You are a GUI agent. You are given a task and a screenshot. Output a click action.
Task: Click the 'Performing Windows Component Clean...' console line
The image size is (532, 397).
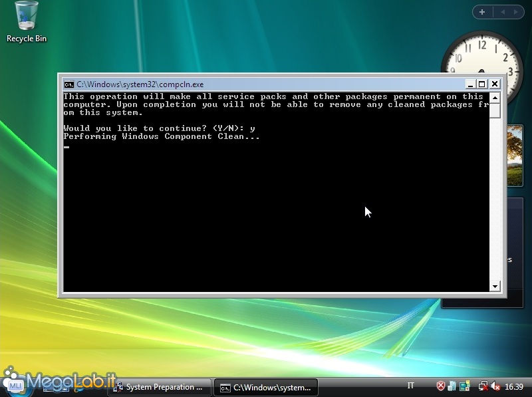tap(162, 136)
